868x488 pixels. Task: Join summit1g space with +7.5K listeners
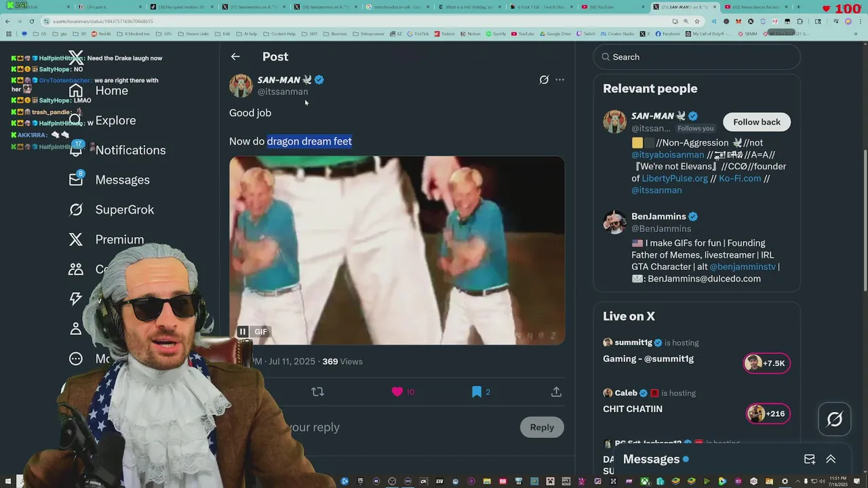click(x=767, y=363)
